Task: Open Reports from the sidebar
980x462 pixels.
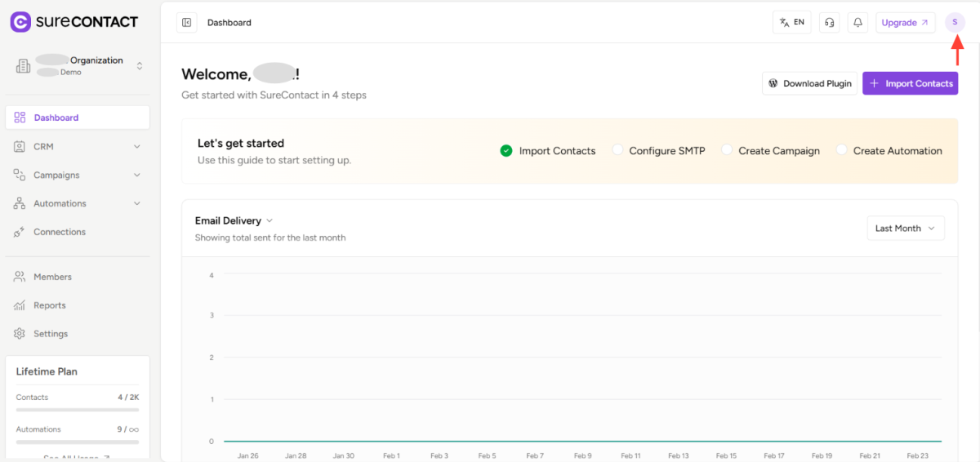Action: (x=49, y=305)
